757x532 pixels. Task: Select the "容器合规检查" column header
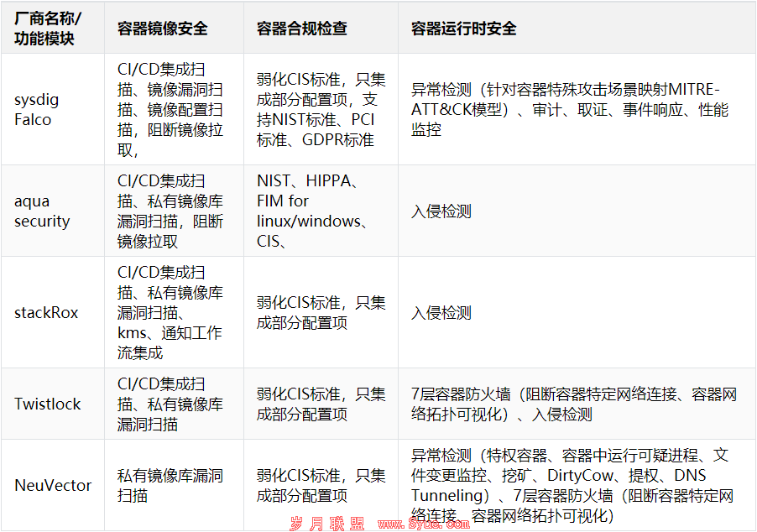coord(321,28)
